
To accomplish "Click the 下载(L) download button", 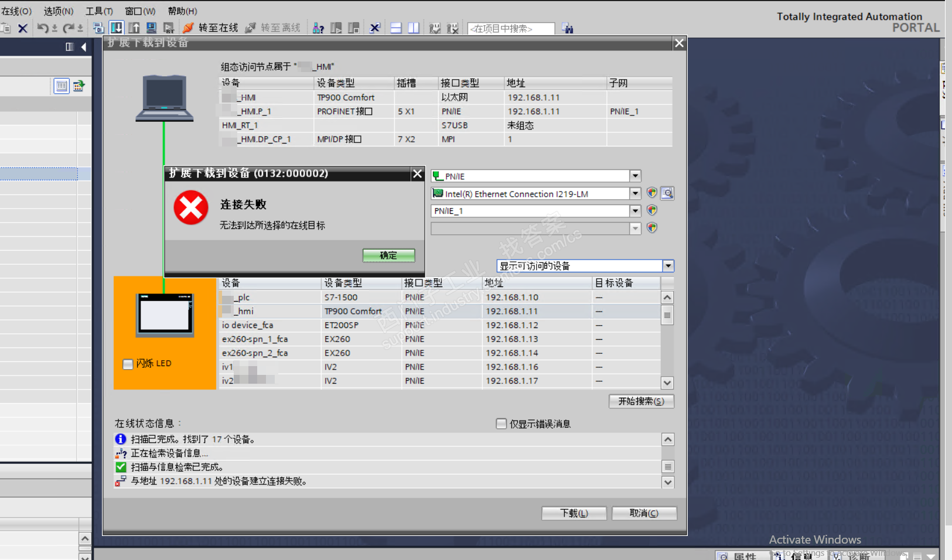I will 574,513.
